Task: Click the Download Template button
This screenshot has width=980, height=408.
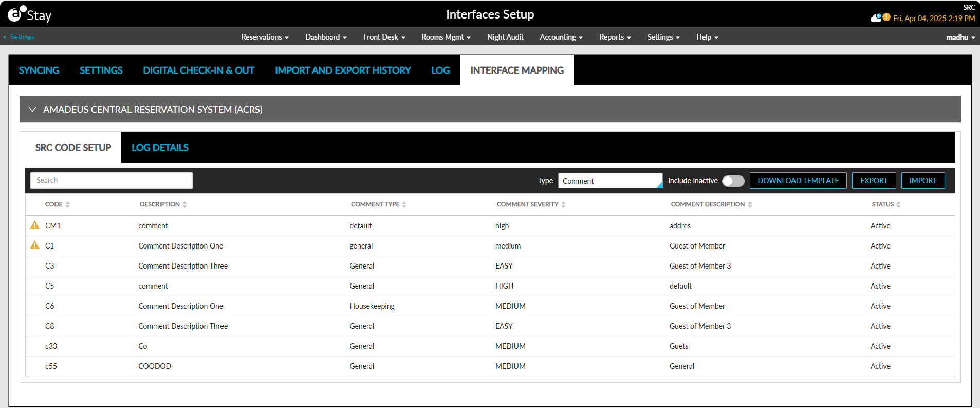Action: [798, 181]
